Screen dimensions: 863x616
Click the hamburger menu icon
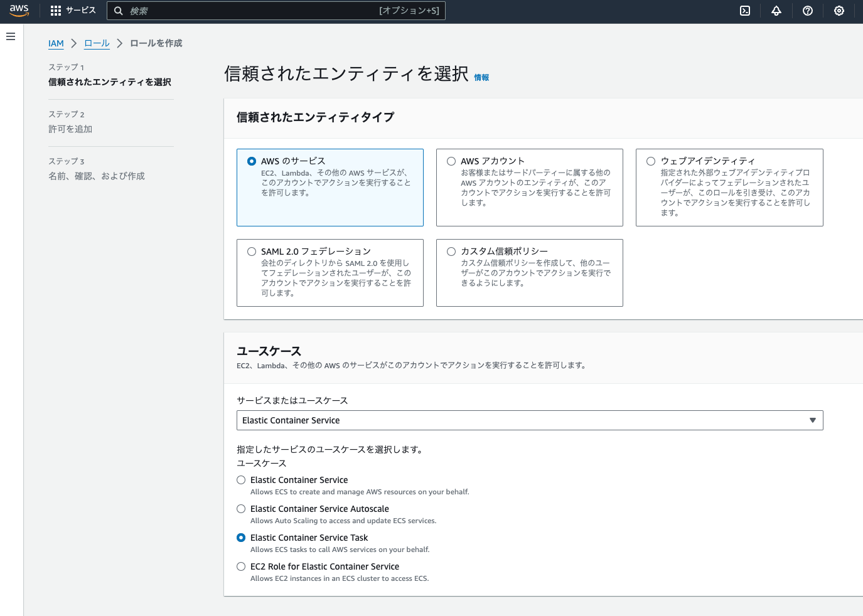click(x=10, y=36)
